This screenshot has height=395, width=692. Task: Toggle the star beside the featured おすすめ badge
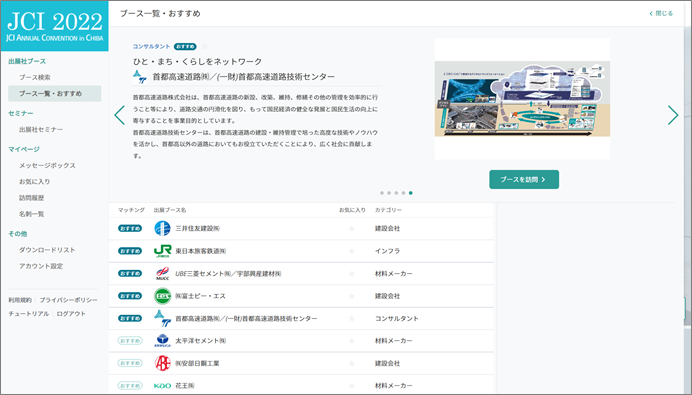[x=204, y=46]
